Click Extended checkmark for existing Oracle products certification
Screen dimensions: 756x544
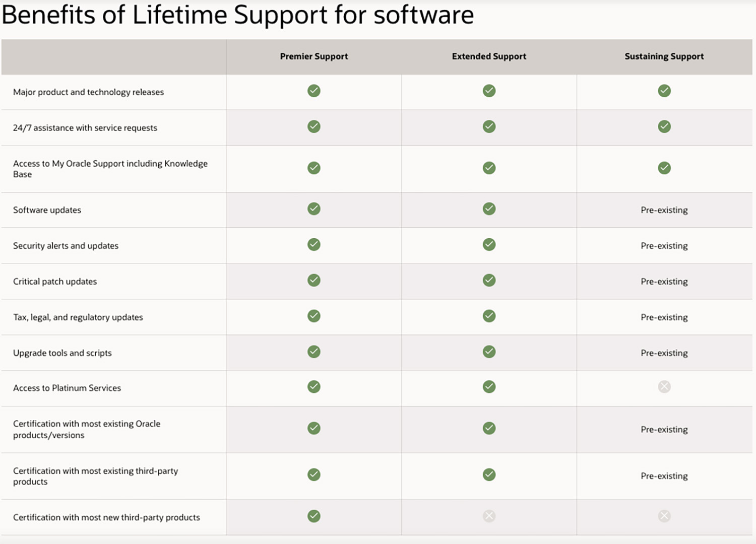click(489, 428)
